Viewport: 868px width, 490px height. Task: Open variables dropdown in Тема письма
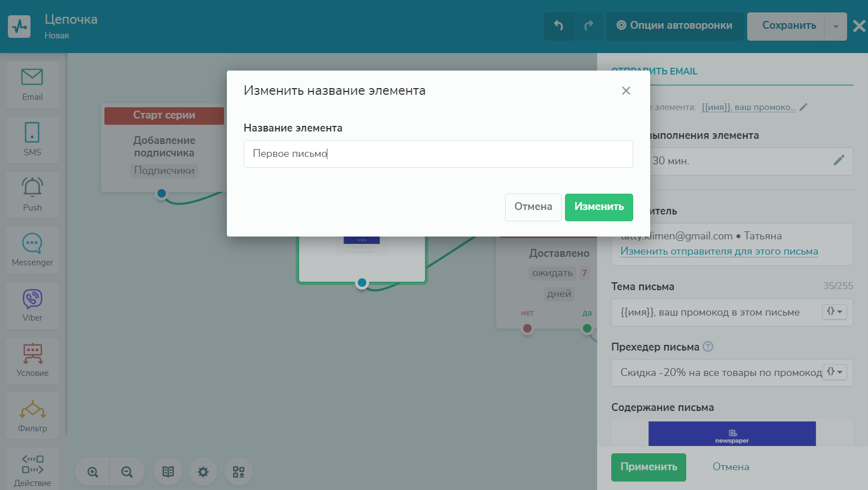pyautogui.click(x=834, y=312)
